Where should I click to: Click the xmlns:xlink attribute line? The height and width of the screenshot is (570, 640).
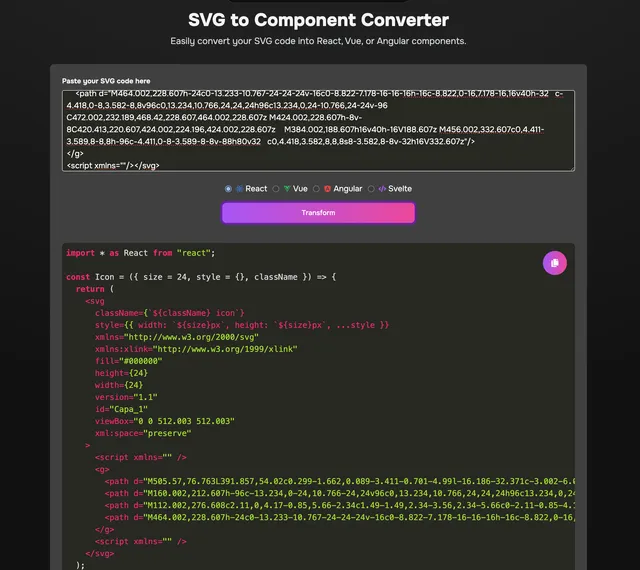[196, 349]
